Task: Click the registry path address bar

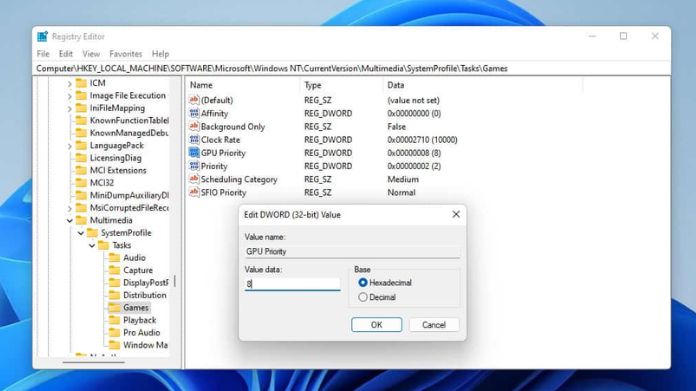Action: 352,68
